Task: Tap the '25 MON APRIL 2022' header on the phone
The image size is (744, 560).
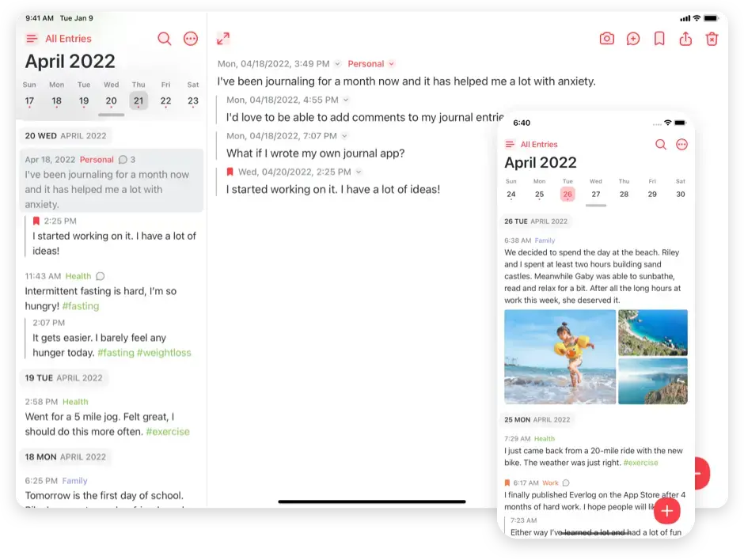Action: point(537,420)
